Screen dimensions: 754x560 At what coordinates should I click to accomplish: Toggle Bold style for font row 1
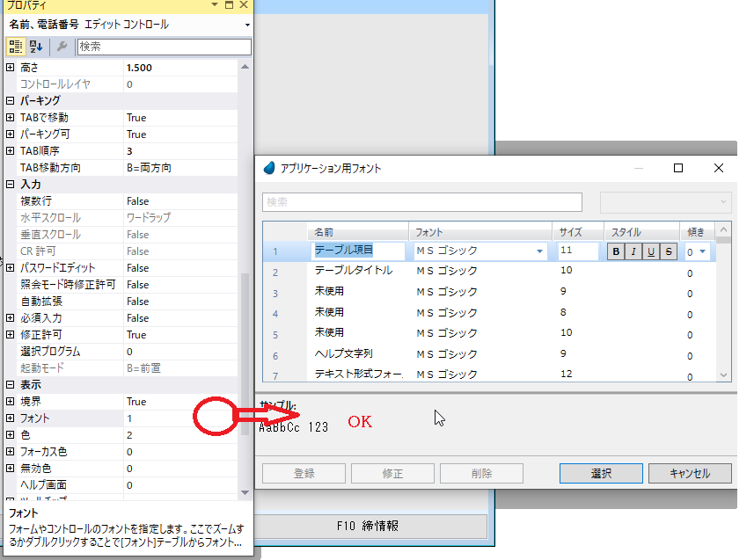click(x=617, y=251)
